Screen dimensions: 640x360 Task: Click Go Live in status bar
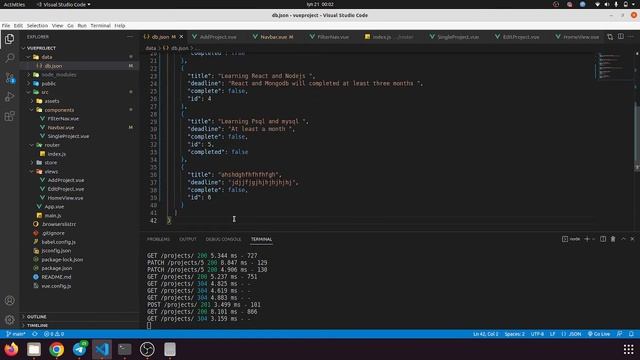[599, 334]
